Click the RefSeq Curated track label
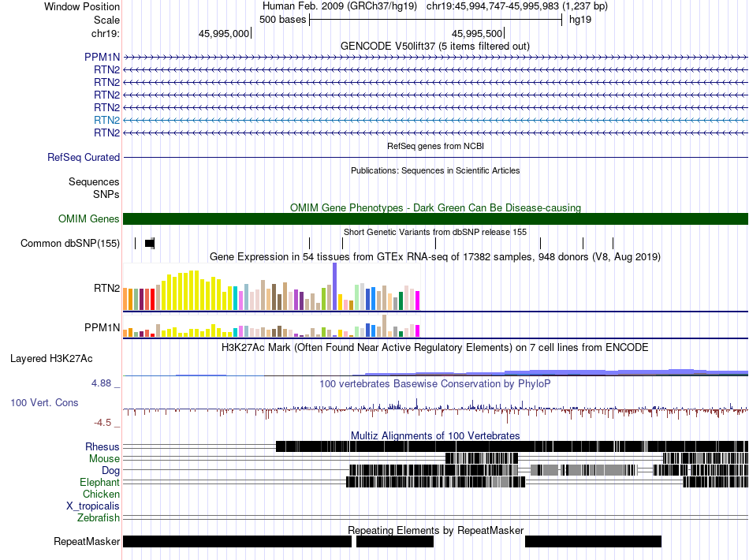 [x=83, y=157]
